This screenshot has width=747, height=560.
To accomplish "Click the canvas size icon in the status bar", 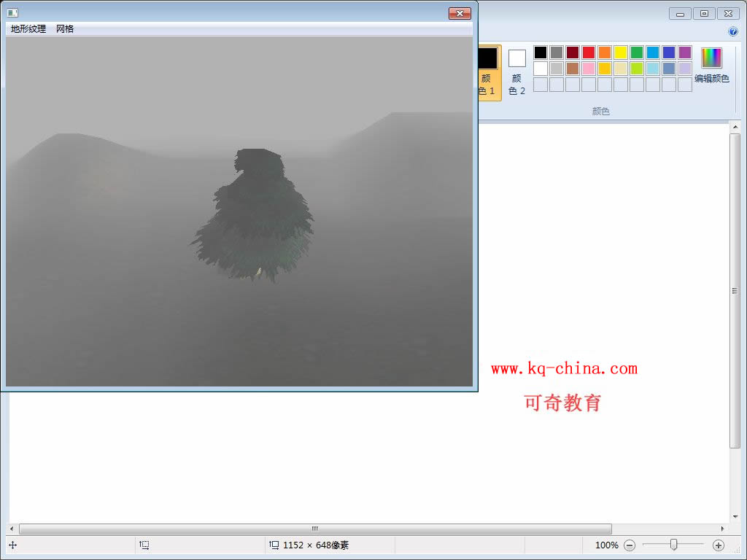I will pyautogui.click(x=274, y=545).
